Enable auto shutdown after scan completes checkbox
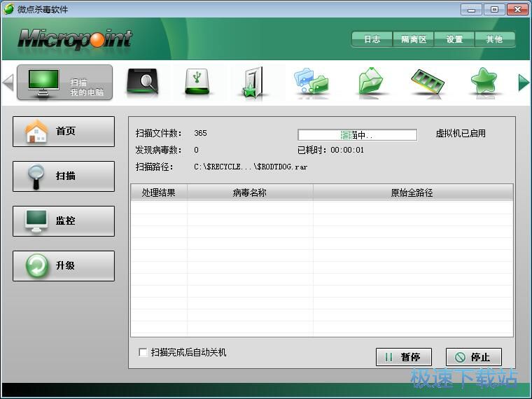532x399 pixels. click(143, 353)
